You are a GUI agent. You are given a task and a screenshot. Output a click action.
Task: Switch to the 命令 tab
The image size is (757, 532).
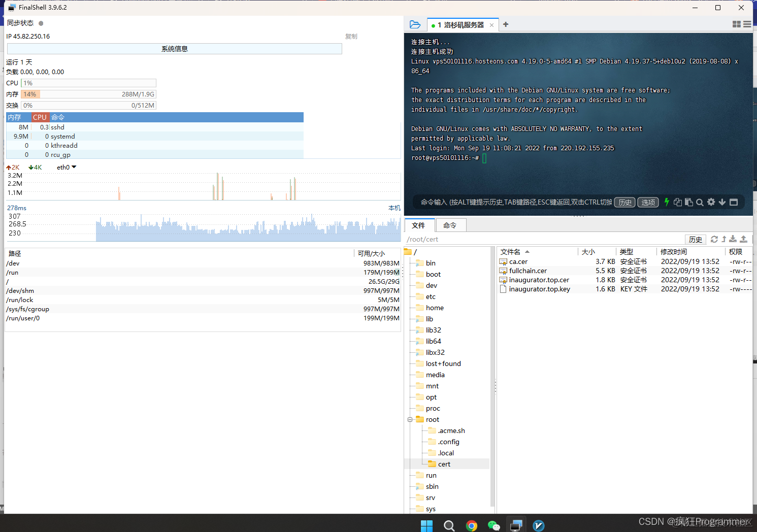450,225
